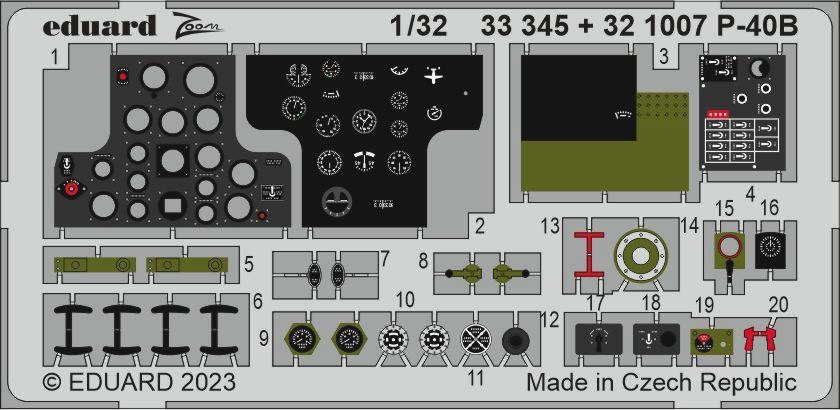Click the Zoom script logo
The image size is (840, 410).
click(197, 25)
